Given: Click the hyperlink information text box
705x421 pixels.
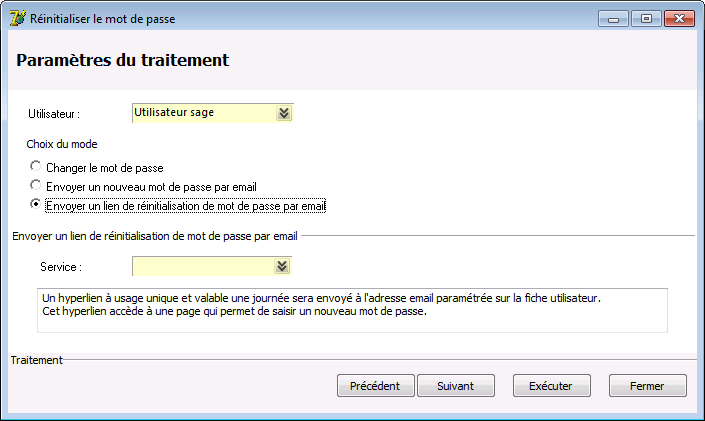Looking at the screenshot, I should [352, 310].
